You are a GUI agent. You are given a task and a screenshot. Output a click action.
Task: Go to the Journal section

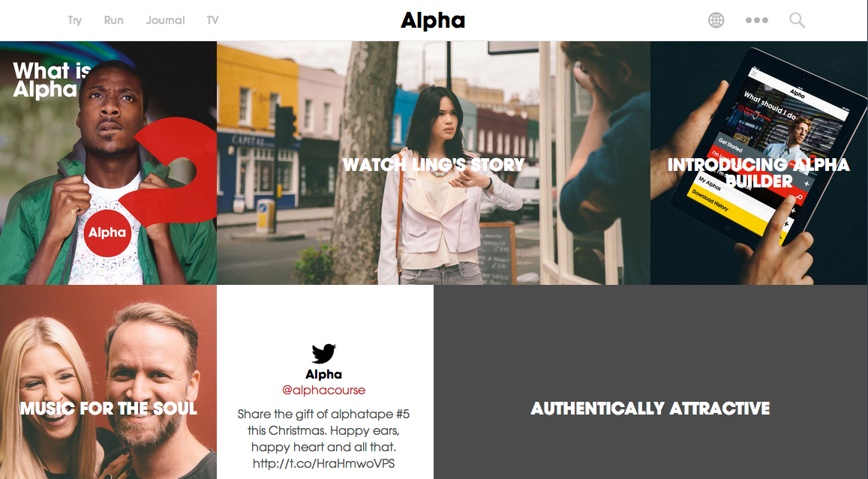coord(165,20)
